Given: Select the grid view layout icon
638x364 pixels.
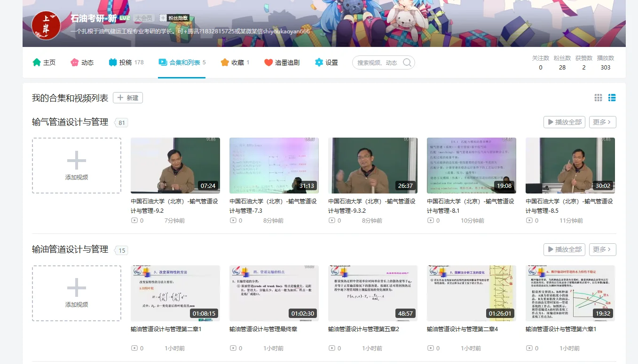Looking at the screenshot, I should point(598,98).
